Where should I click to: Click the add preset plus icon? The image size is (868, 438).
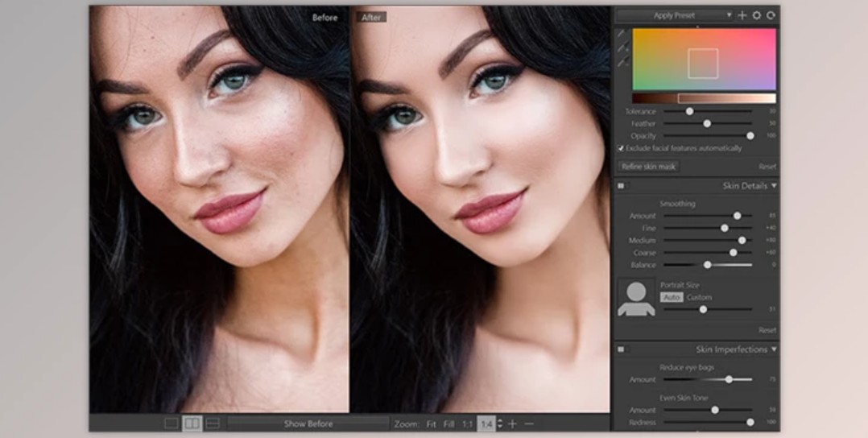(742, 15)
